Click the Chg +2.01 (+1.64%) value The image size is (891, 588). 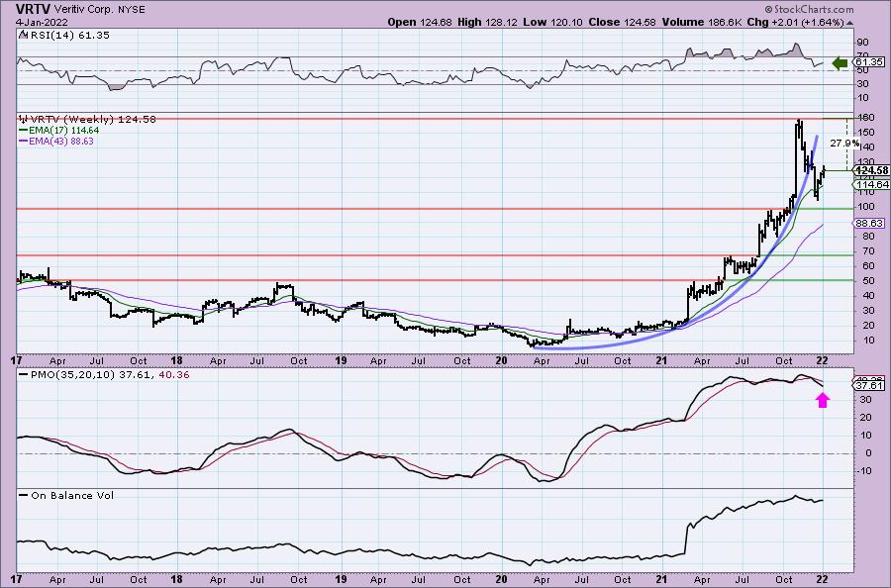pyautogui.click(x=796, y=22)
